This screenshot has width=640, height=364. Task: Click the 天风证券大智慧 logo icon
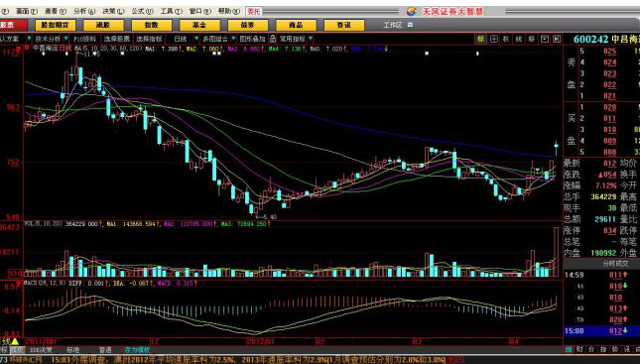(412, 12)
